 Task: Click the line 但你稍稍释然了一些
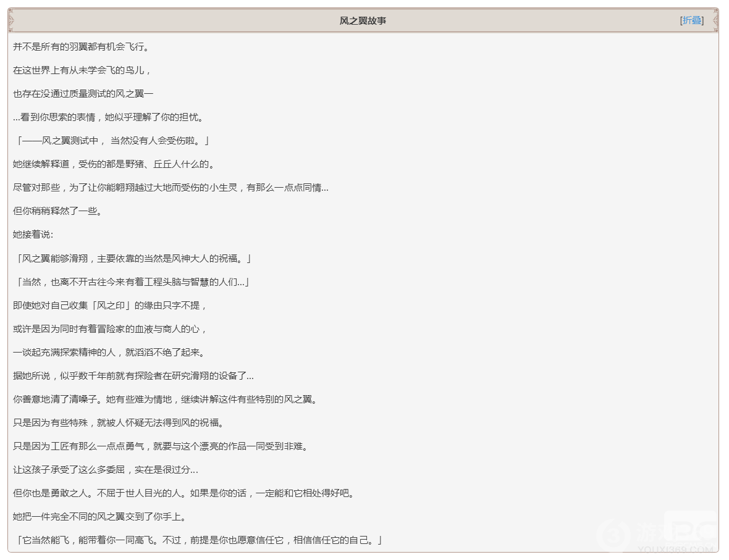(x=57, y=211)
